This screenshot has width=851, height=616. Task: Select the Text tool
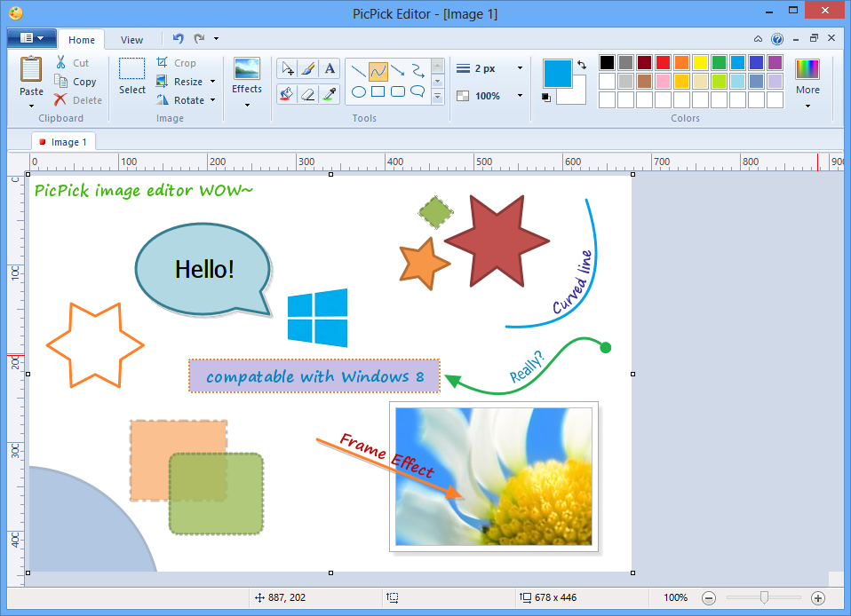pos(330,69)
